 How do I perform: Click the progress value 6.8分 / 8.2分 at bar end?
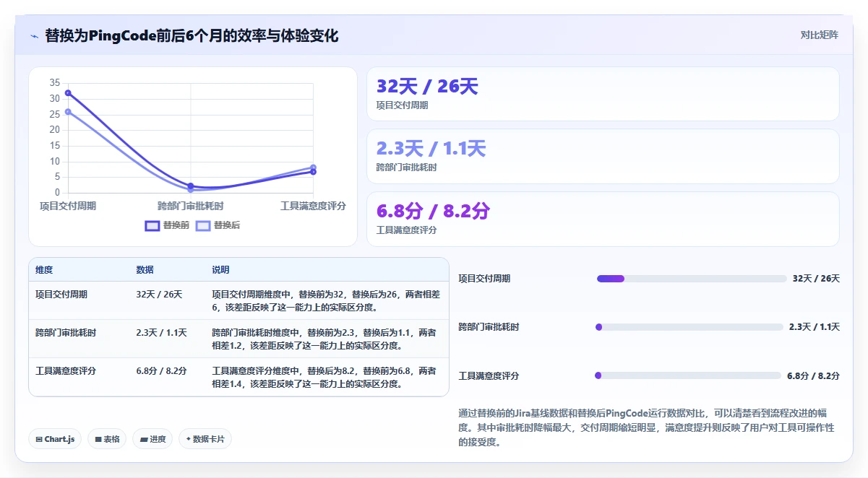point(813,376)
